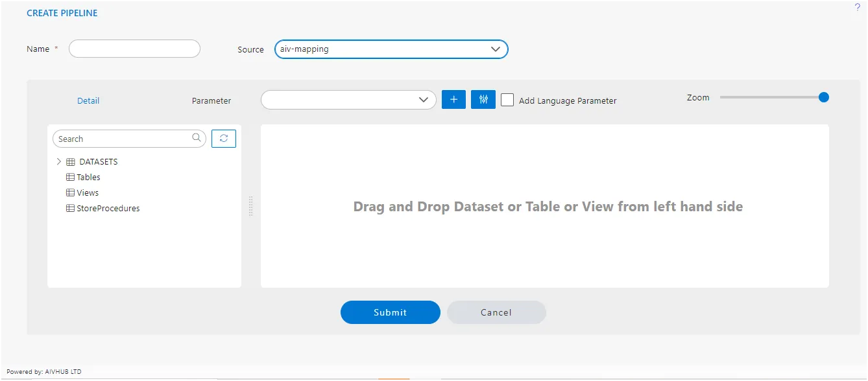This screenshot has height=381, width=868.
Task: Click the Cancel button
Action: (x=496, y=312)
